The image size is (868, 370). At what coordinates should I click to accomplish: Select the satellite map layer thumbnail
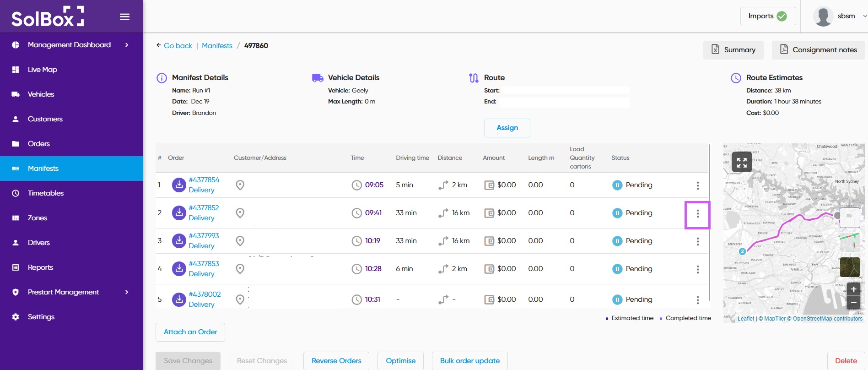pyautogui.click(x=850, y=267)
